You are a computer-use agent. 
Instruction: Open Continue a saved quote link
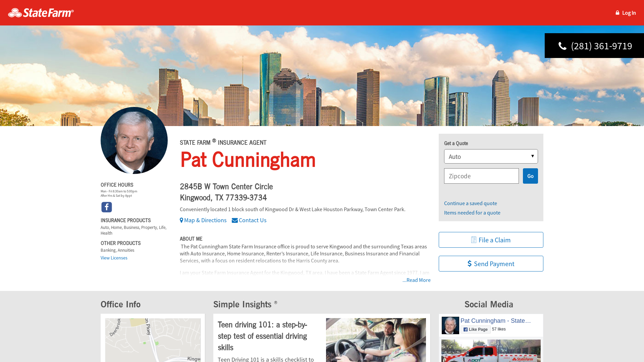point(470,203)
